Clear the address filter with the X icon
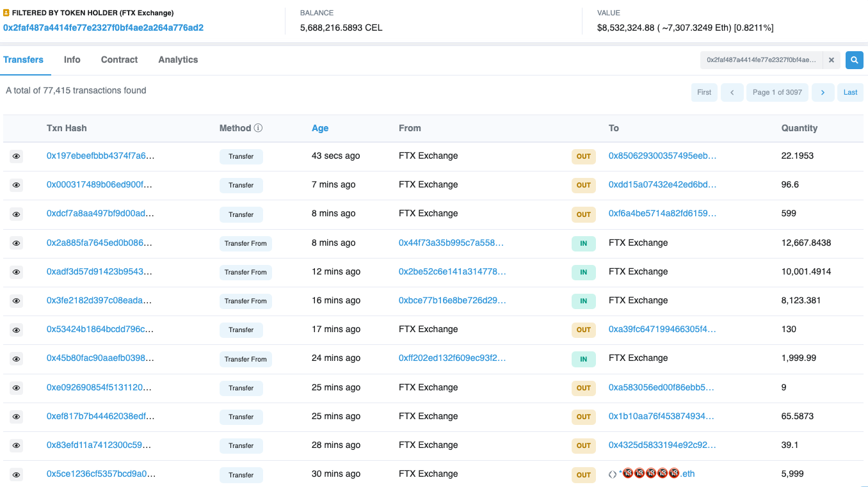The image size is (868, 487). click(x=831, y=60)
